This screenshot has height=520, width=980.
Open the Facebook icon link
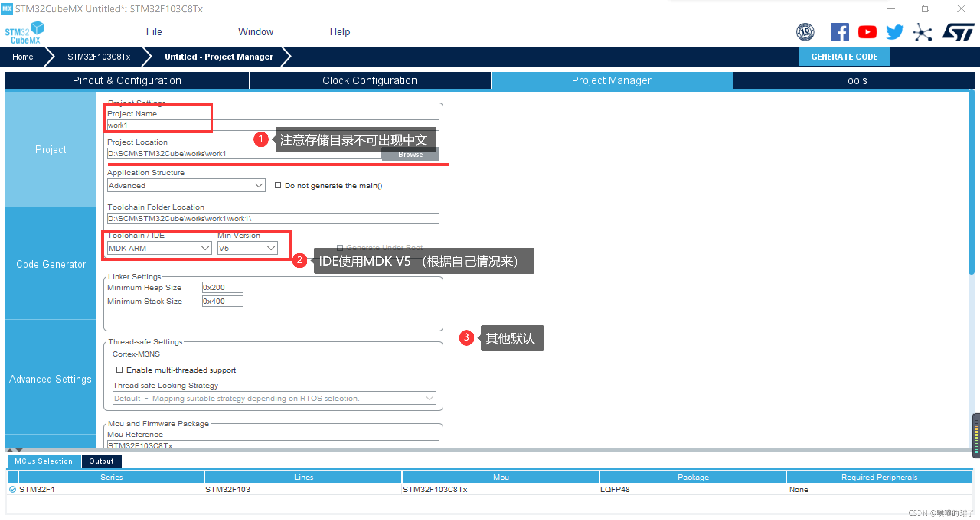coord(839,32)
